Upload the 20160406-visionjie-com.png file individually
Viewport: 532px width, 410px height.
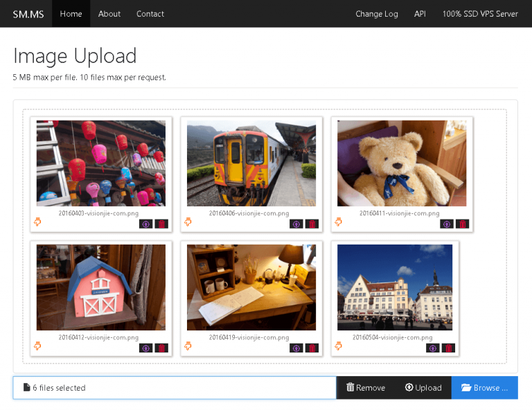pyautogui.click(x=296, y=224)
